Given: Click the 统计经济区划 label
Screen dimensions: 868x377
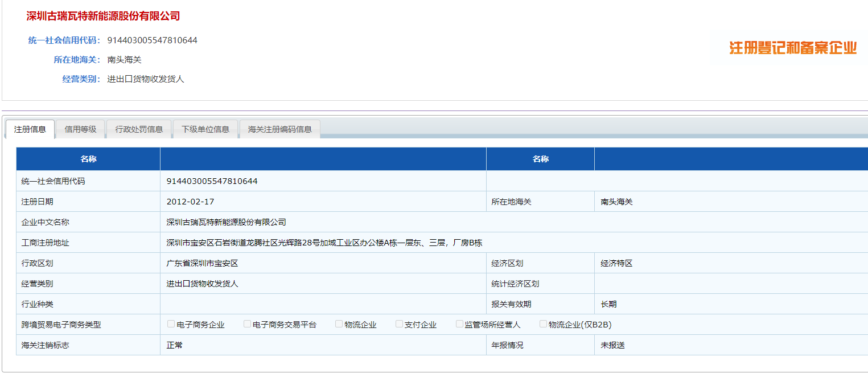Looking at the screenshot, I should pyautogui.click(x=515, y=284).
